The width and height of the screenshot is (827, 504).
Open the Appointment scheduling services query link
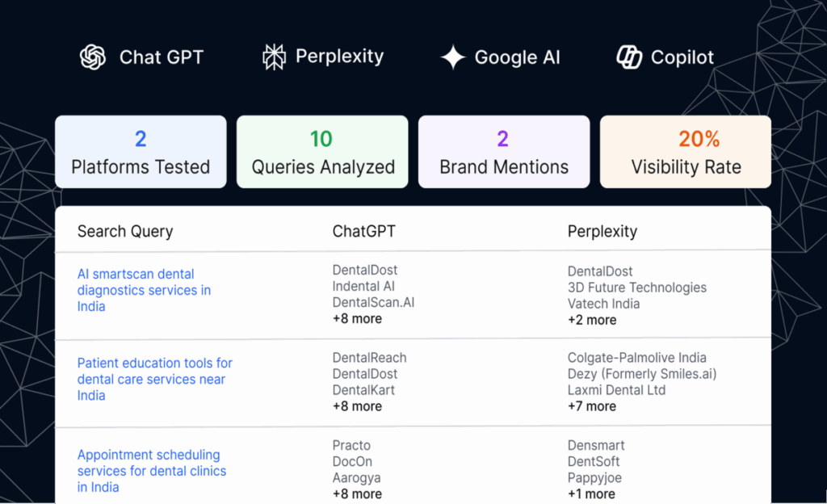(151, 471)
